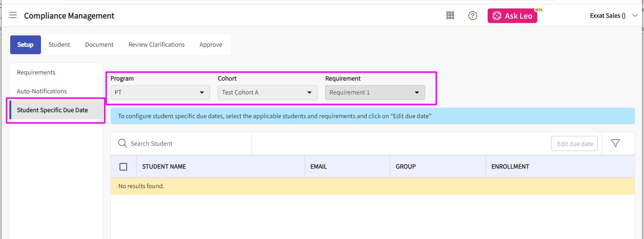644x239 pixels.
Task: Select the Approve tab
Action: coord(211,45)
